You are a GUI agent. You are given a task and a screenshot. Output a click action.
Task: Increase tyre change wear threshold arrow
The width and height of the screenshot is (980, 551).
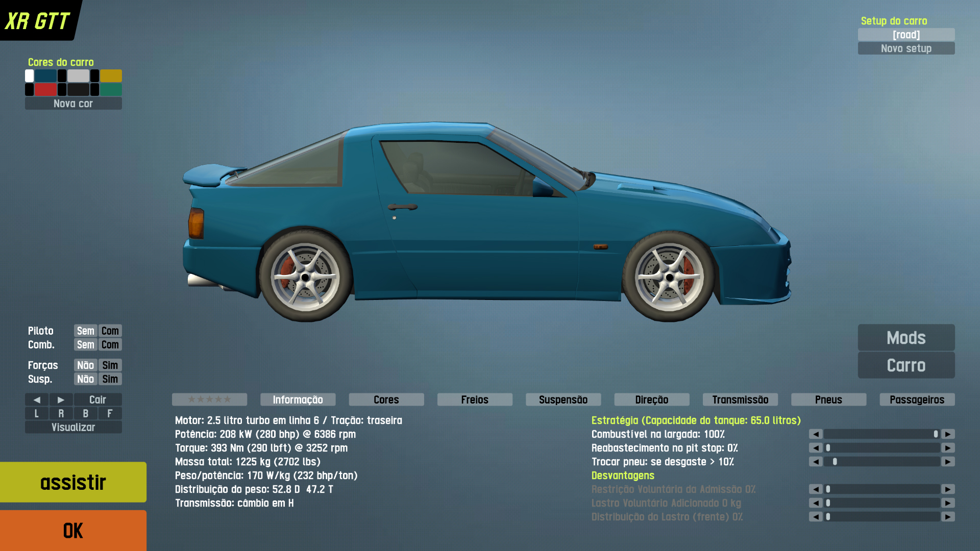[948, 462]
